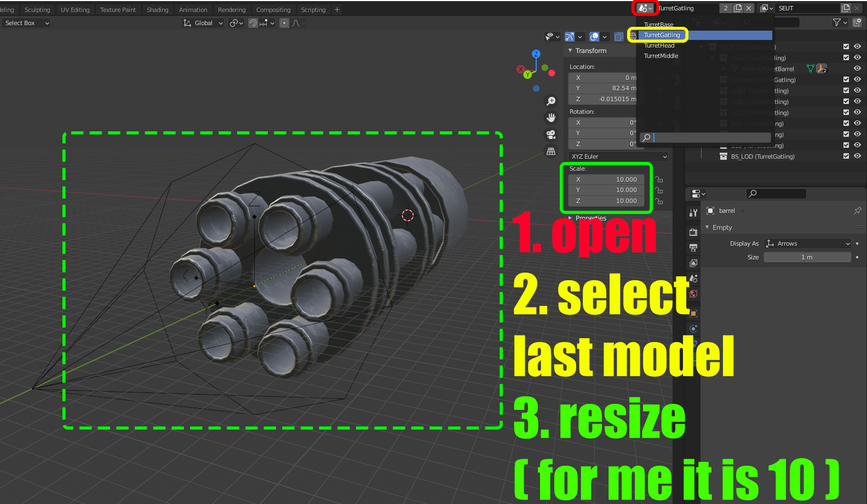Add a new workspace with plus button

337,10
